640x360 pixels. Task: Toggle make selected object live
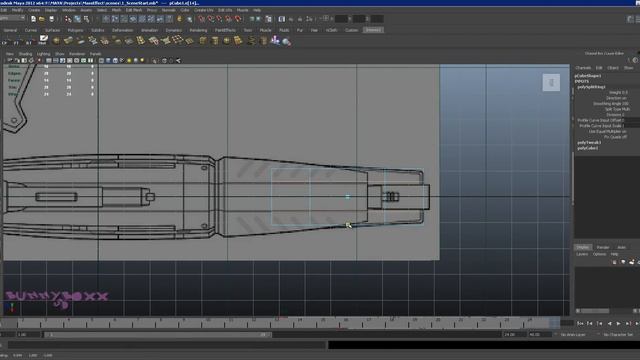point(238,19)
